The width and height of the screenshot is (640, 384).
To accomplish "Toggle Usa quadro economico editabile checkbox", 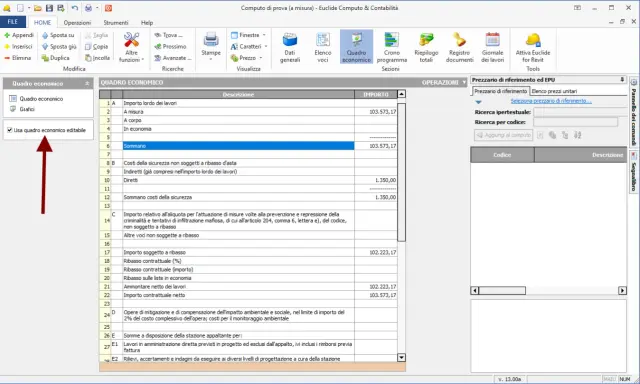I will tap(9, 130).
